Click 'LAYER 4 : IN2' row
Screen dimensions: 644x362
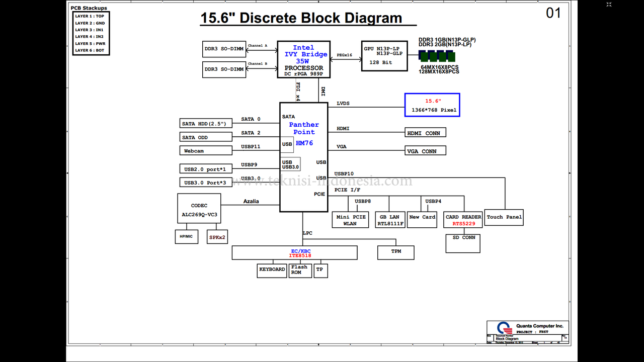tap(90, 37)
